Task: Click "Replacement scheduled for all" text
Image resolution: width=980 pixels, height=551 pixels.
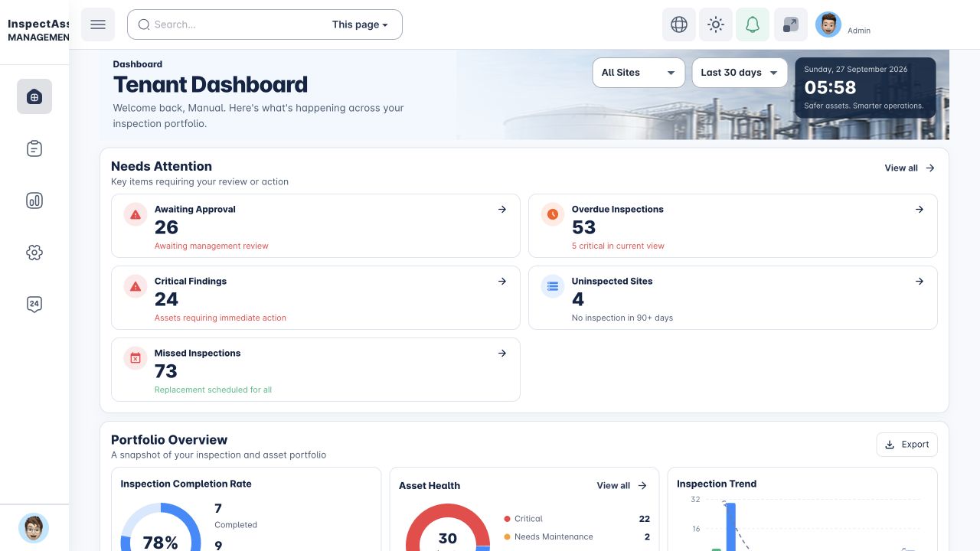Action: pos(213,390)
